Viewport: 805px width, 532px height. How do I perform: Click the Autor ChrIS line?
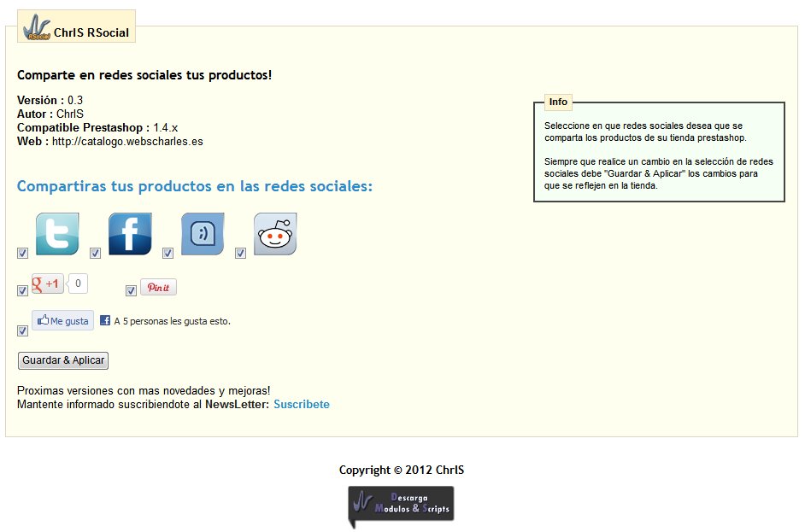(50, 114)
